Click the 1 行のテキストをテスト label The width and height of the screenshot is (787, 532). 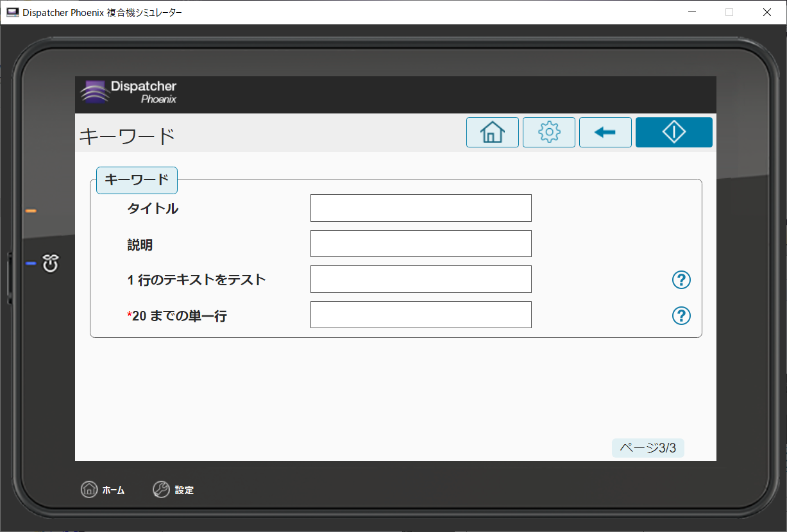pyautogui.click(x=196, y=279)
